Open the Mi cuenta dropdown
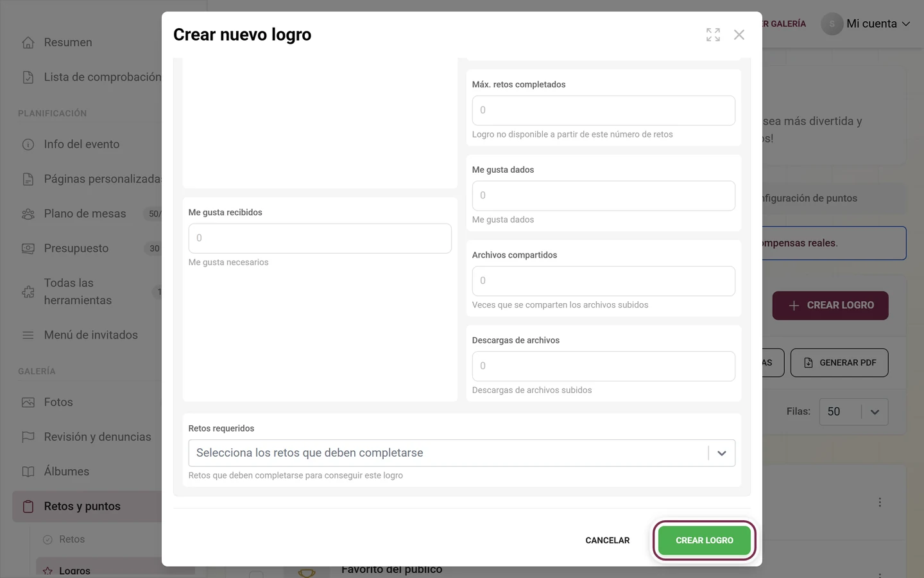The image size is (924, 578). coord(866,24)
